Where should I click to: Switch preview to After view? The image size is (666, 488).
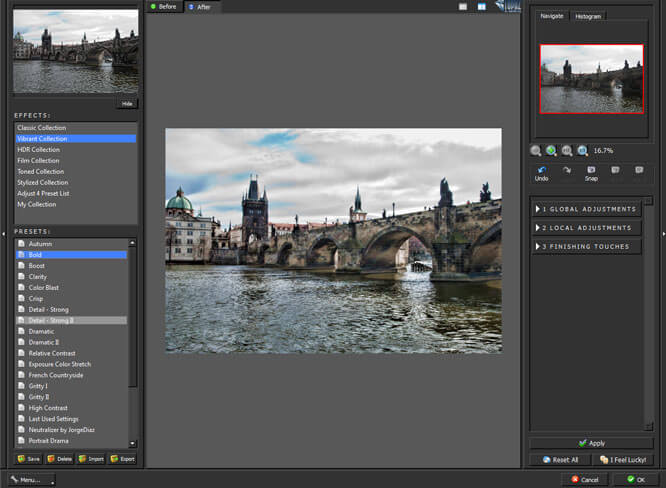200,7
